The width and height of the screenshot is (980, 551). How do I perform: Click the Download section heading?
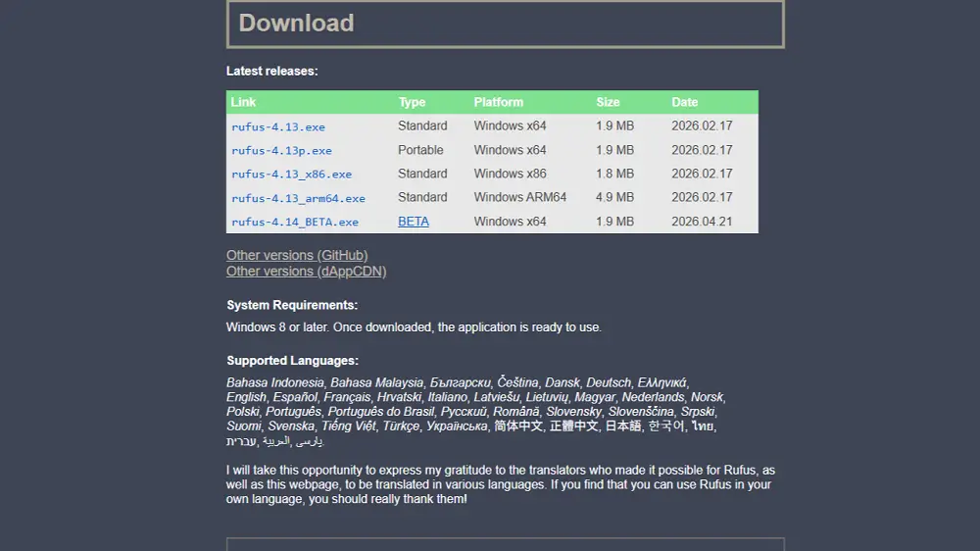296,24
